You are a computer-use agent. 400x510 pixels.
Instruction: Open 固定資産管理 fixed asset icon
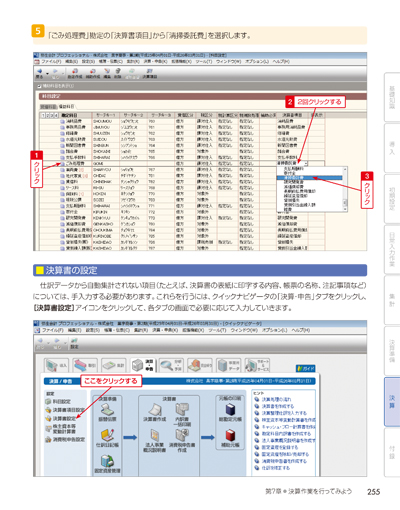107,464
